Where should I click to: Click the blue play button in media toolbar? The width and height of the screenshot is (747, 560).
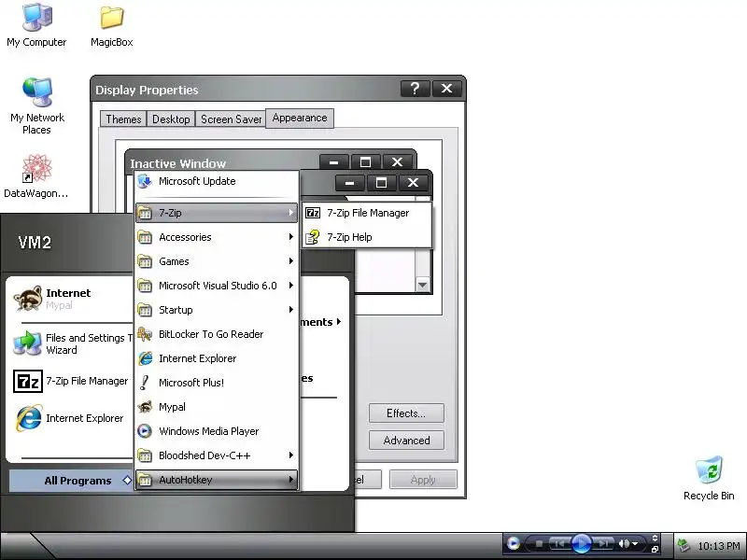pyautogui.click(x=581, y=543)
